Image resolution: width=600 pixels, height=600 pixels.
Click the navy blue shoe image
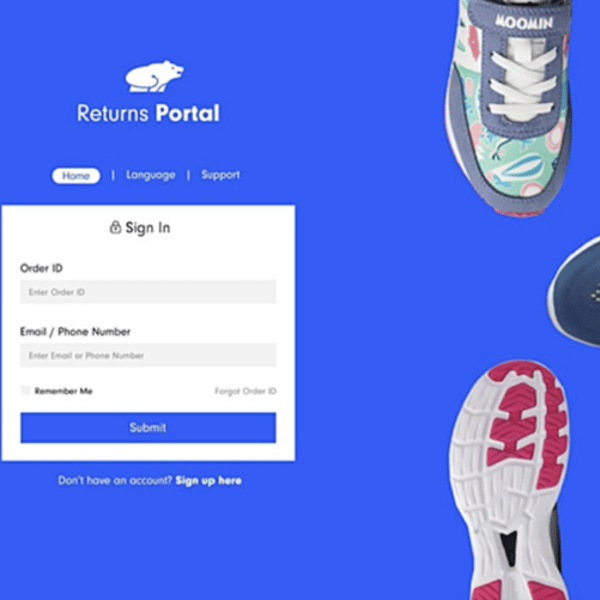574,292
